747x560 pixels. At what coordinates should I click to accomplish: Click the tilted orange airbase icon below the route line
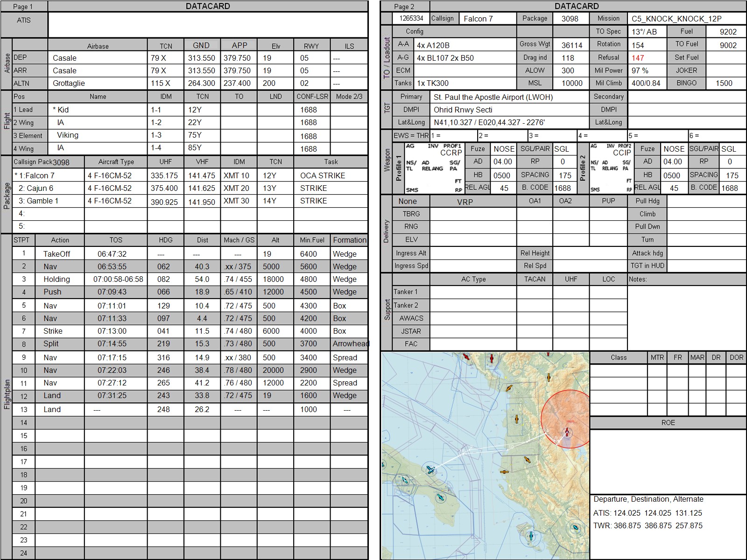(527, 460)
